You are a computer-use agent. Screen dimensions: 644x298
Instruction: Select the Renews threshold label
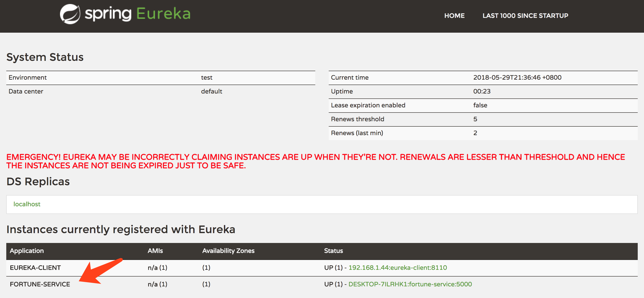(x=358, y=119)
